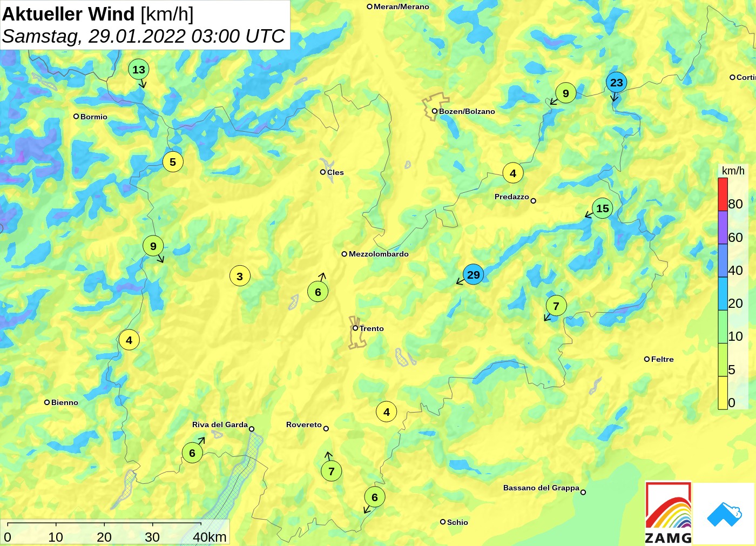Click the 'Schio' label
756x546 pixels.
tap(457, 522)
